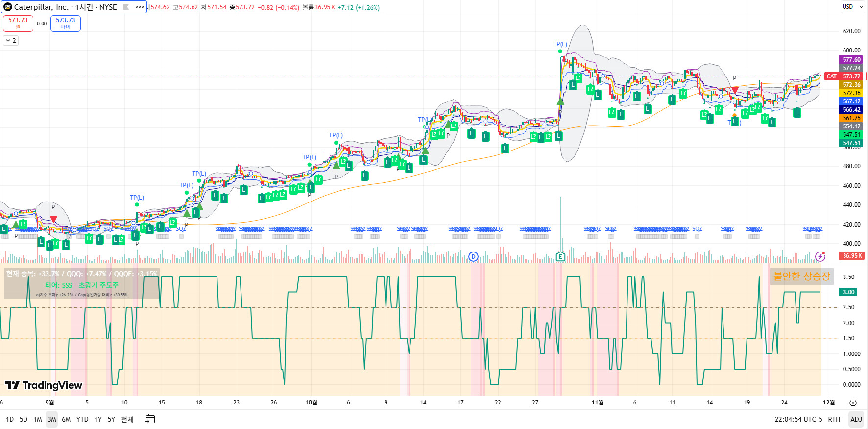868x429 pixels.
Task: Open the go-to-date calendar icon
Action: (x=150, y=419)
